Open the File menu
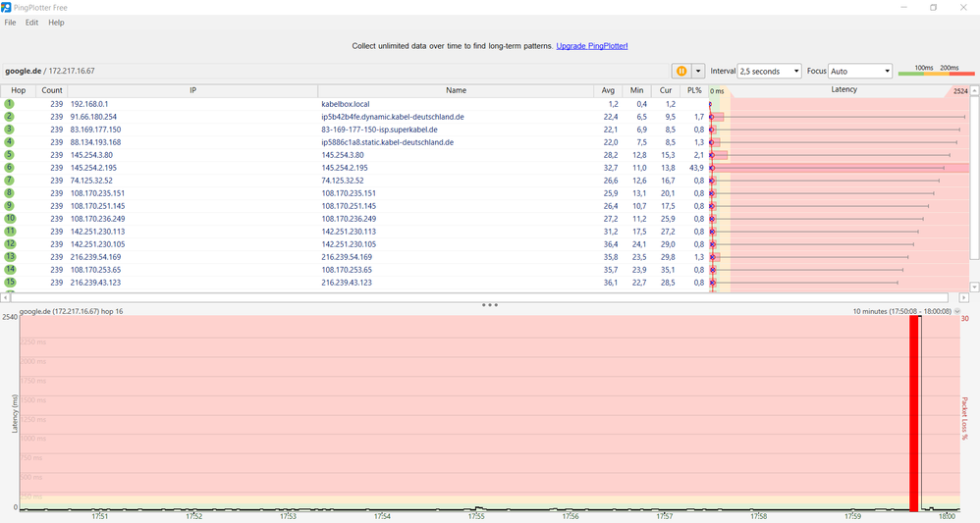 coord(10,23)
